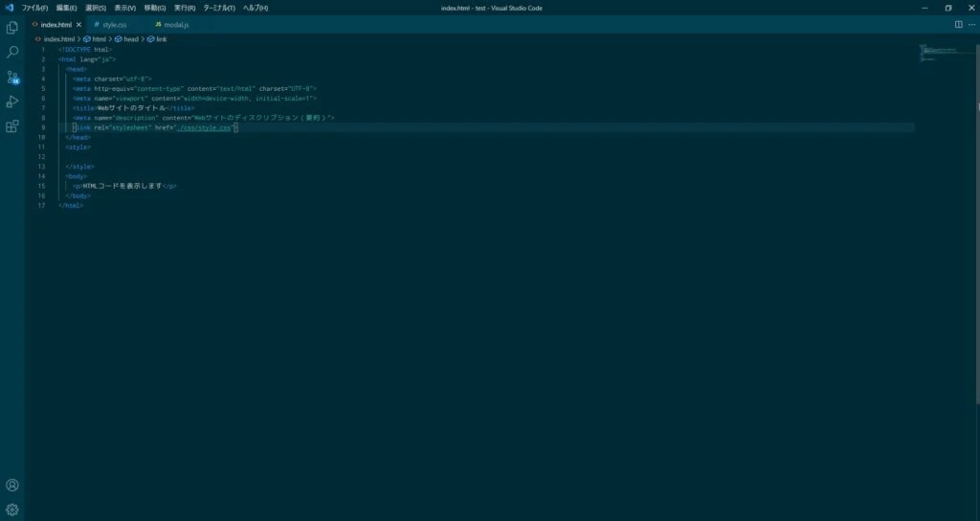Select html element in the breadcrumb
The image size is (980, 521).
[100, 38]
